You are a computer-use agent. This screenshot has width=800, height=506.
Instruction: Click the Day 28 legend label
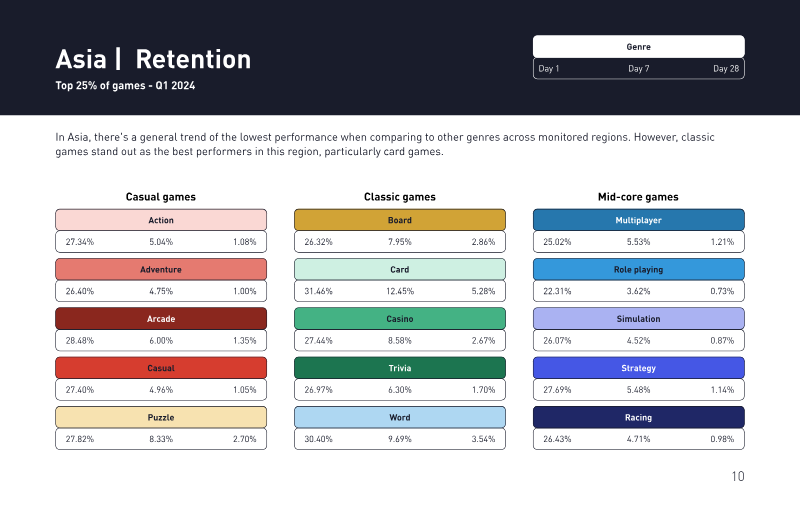coord(726,69)
